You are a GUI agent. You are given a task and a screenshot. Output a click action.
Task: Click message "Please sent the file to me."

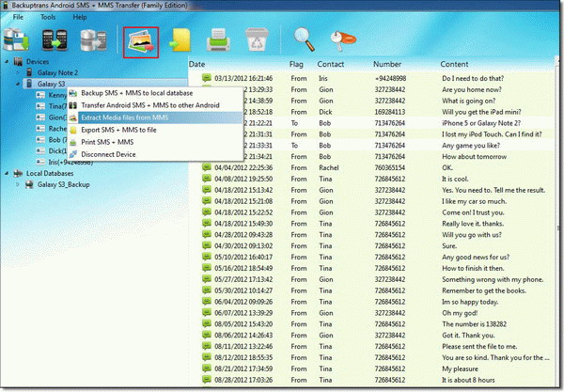pos(479,346)
